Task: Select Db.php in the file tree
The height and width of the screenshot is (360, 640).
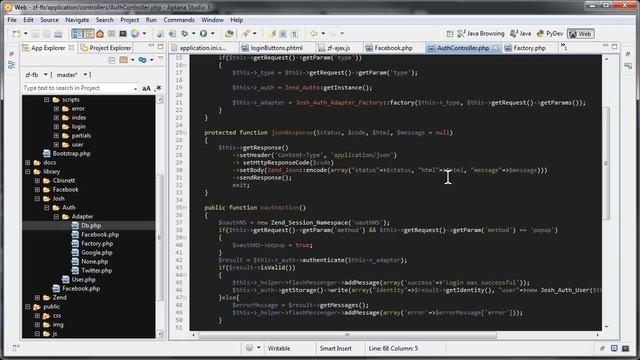Action: point(91,225)
